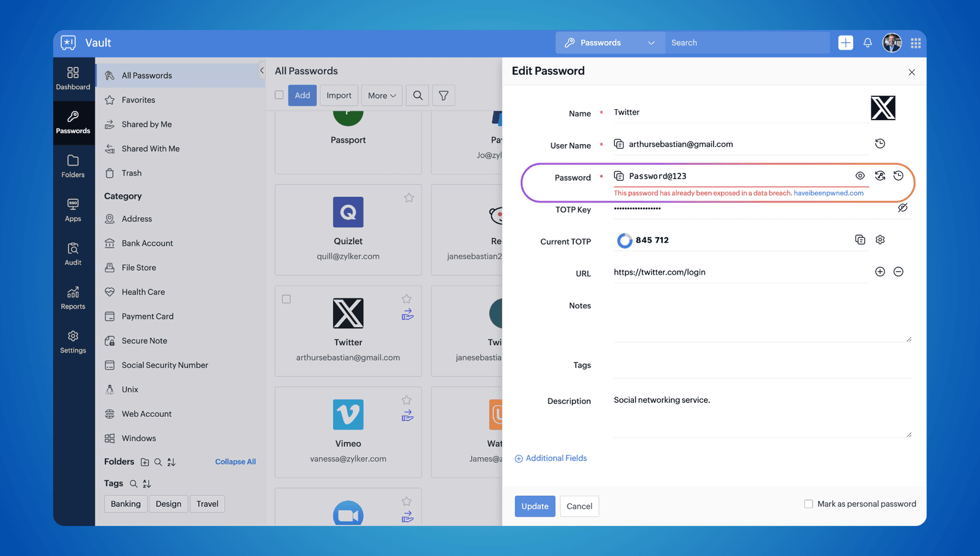Check Mark as personal password
The image size is (980, 556).
(x=809, y=504)
